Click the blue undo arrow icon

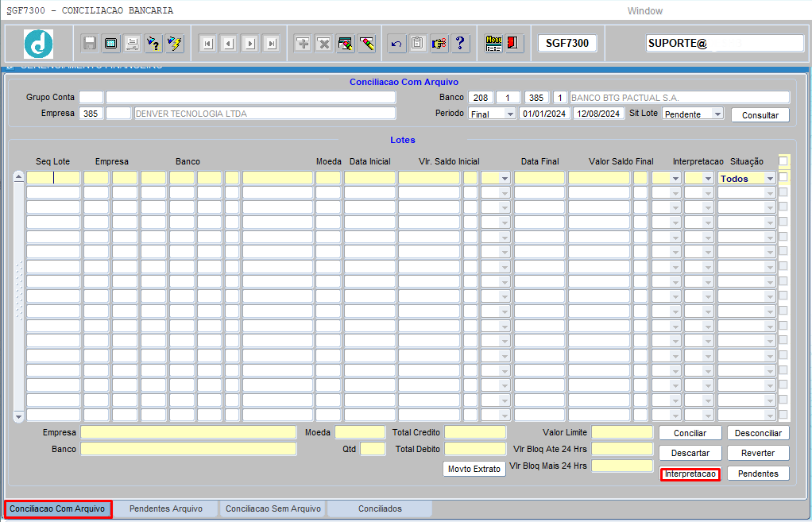[x=396, y=44]
